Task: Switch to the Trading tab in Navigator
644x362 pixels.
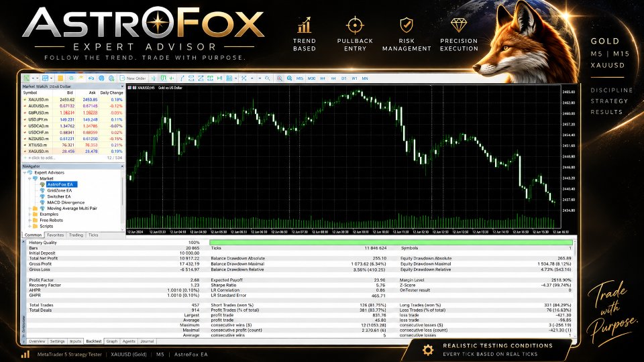Action: (76, 235)
